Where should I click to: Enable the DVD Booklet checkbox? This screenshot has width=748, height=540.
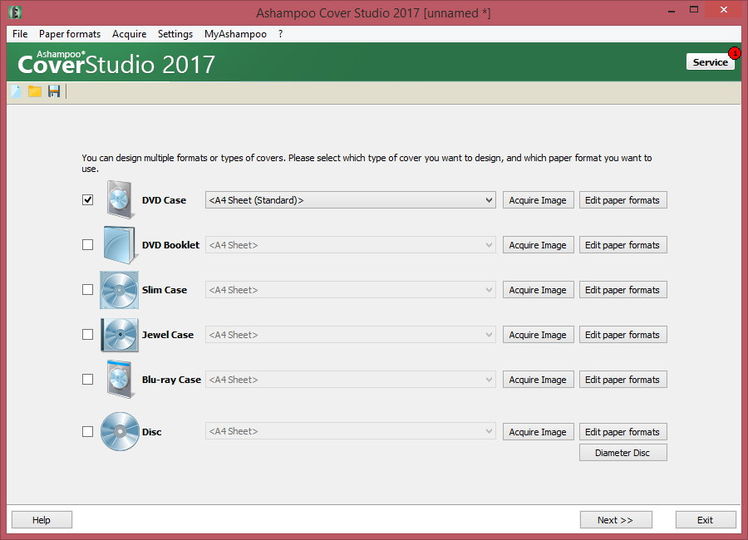pos(87,245)
